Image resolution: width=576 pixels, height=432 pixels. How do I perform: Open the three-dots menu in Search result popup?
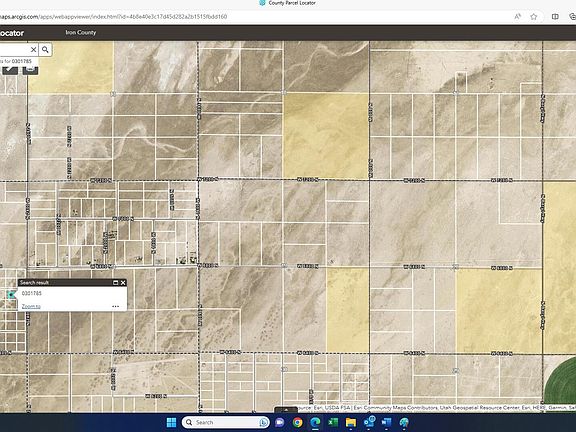click(115, 306)
